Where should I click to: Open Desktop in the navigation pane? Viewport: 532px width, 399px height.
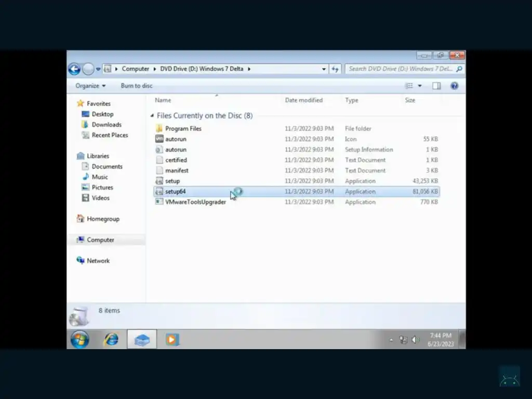[x=102, y=114]
